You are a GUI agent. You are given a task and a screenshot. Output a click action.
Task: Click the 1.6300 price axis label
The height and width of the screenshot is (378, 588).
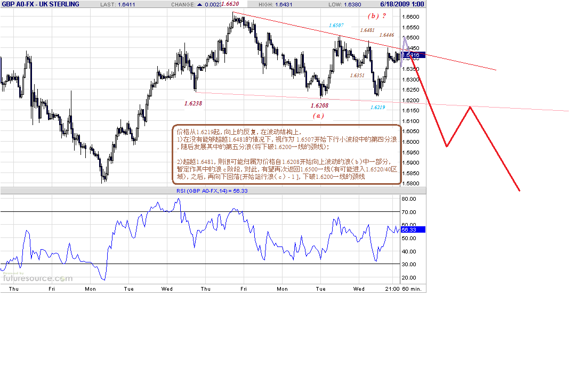click(x=410, y=79)
